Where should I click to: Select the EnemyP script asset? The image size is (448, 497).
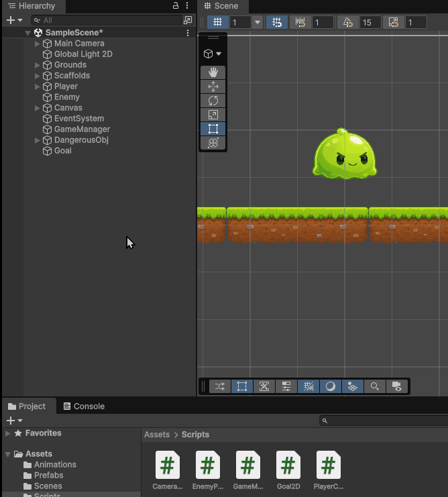[x=208, y=470]
